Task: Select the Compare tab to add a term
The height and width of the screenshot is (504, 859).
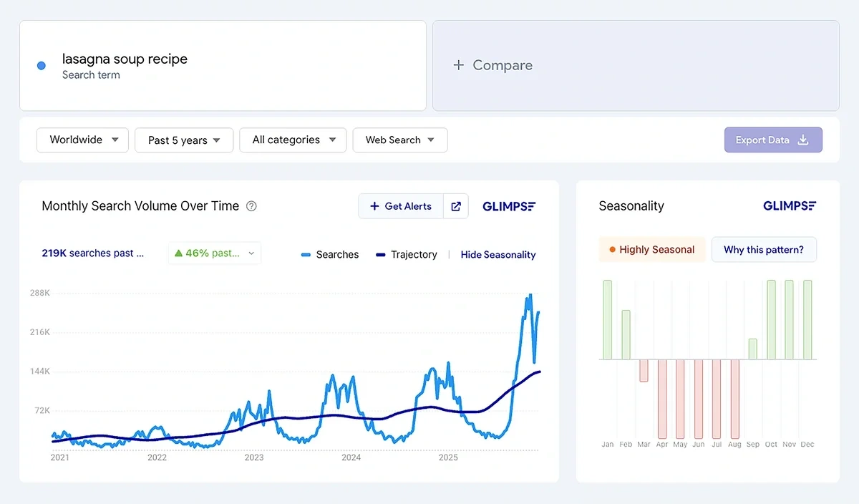Action: point(492,65)
